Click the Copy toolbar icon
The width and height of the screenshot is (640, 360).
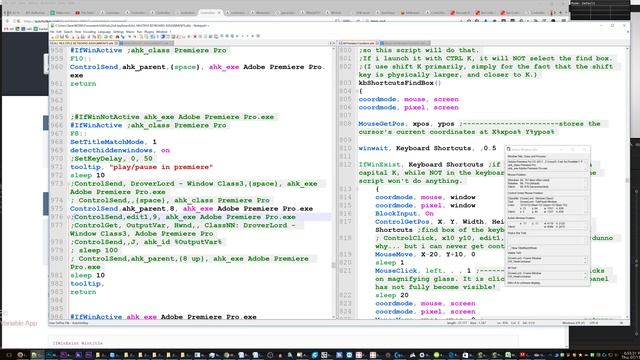pyautogui.click(x=94, y=36)
